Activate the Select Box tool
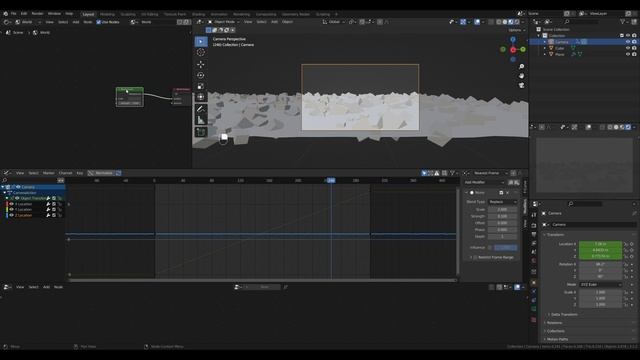Screen dimensions: 640x360 pos(201,41)
